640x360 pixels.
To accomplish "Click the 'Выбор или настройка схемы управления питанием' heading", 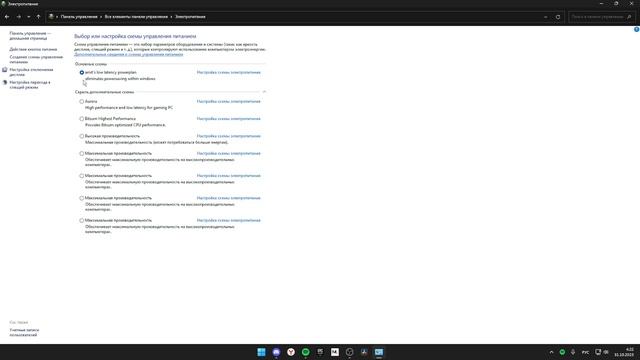I will point(135,36).
